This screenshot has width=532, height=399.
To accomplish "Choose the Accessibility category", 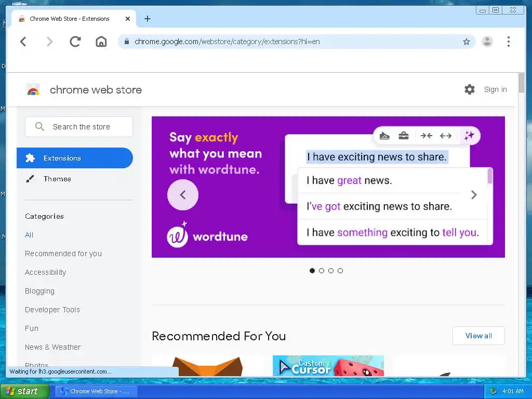I will (46, 272).
